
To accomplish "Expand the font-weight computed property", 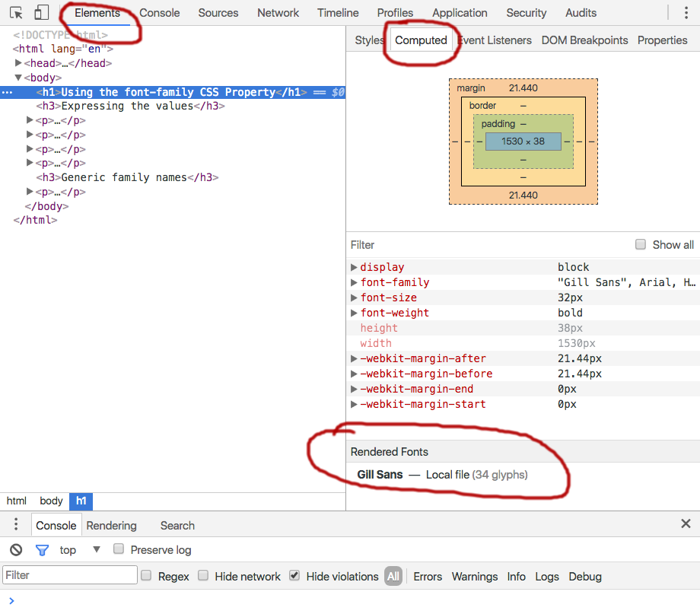I will 354,313.
